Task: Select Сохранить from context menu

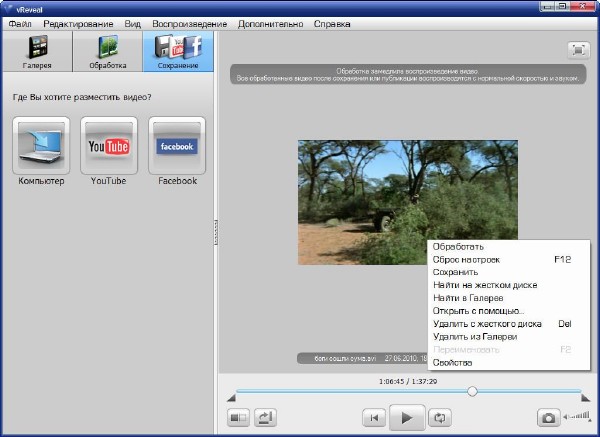Action: 453,272
